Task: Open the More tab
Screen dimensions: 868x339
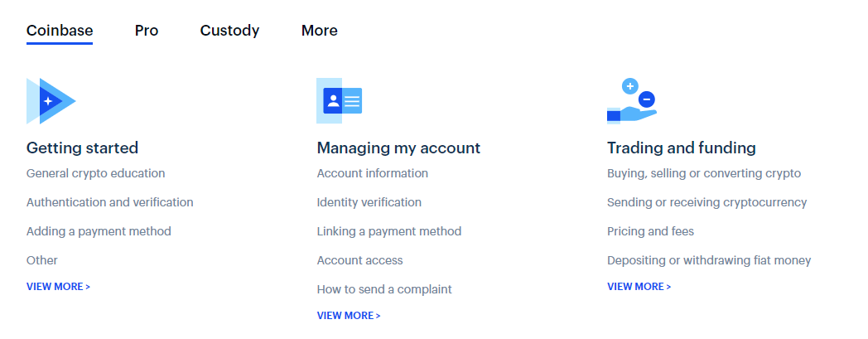Action: pyautogui.click(x=319, y=31)
